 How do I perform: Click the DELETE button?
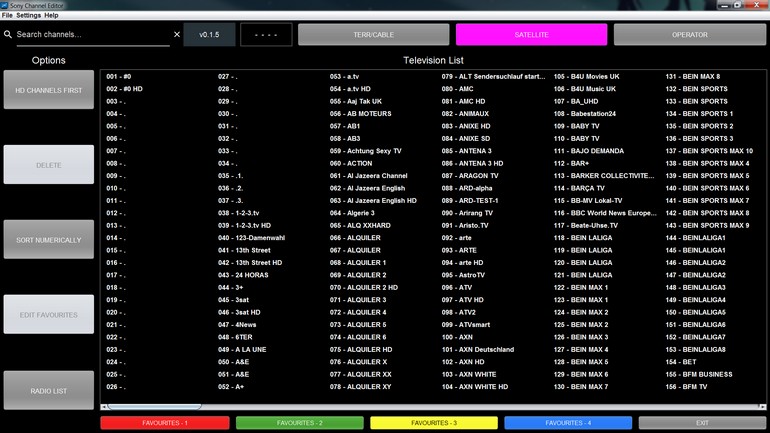pos(49,165)
